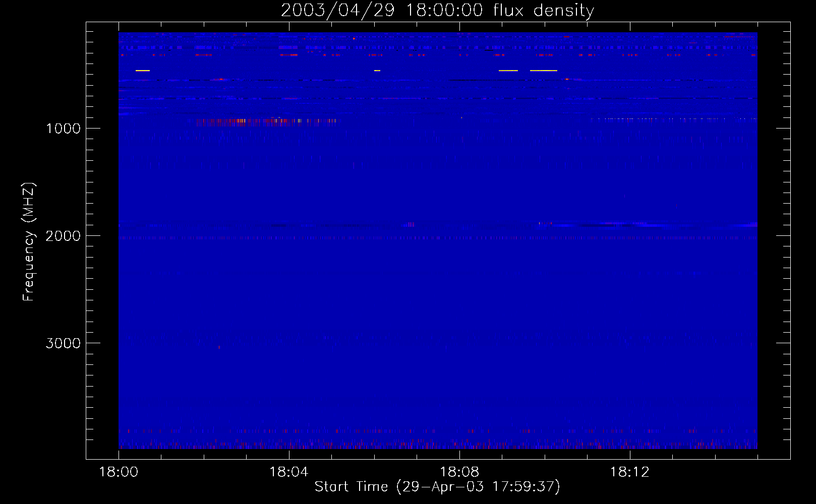
Task: Click the 18:00 time tick label
Action: [x=119, y=472]
